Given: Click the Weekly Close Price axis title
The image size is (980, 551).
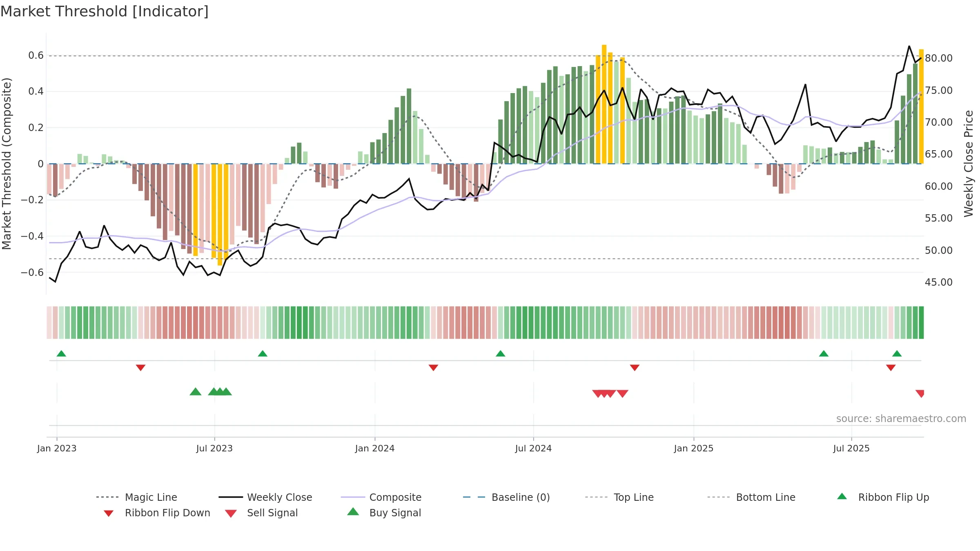Looking at the screenshot, I should 969,163.
